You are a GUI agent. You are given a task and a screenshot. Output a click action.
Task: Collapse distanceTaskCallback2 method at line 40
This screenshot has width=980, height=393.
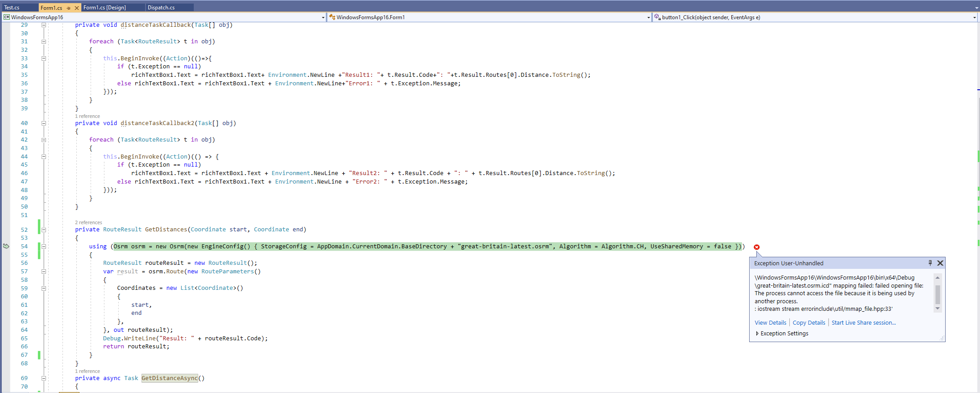(x=44, y=123)
